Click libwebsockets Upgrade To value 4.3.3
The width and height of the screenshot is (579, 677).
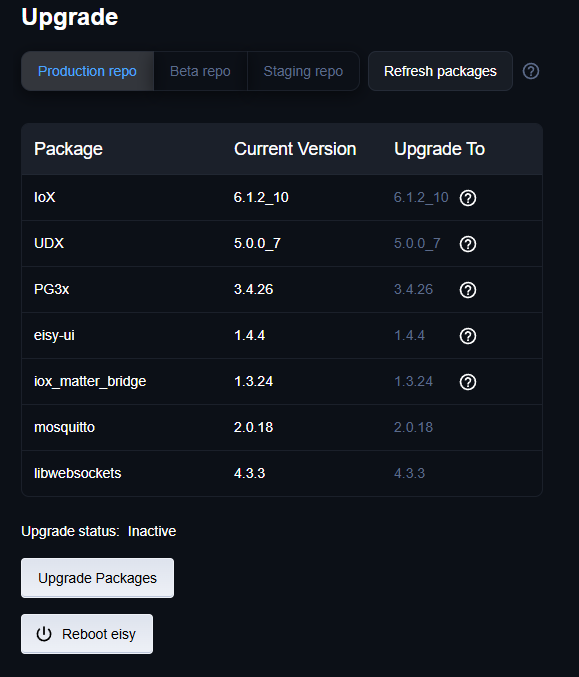[409, 473]
